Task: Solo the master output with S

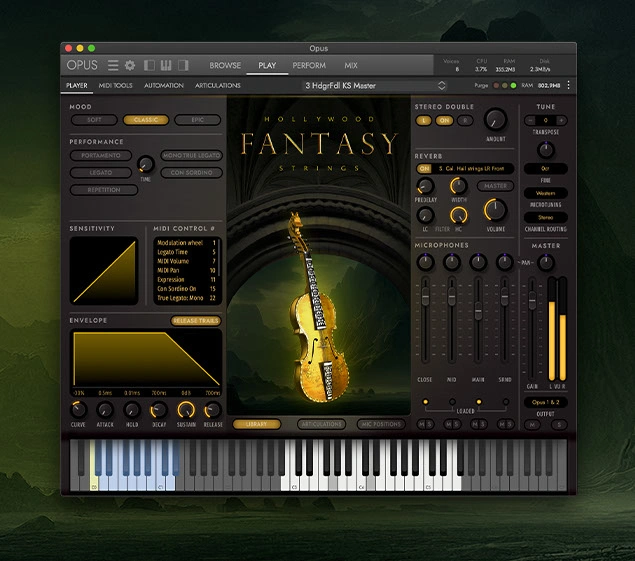Action: pyautogui.click(x=560, y=424)
